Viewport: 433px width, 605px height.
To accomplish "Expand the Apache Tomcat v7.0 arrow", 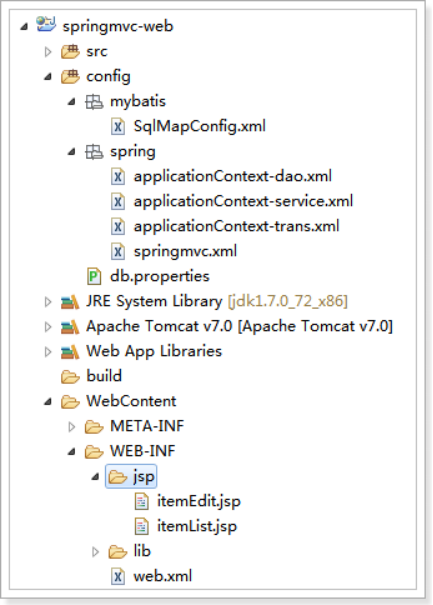I will click(x=48, y=327).
